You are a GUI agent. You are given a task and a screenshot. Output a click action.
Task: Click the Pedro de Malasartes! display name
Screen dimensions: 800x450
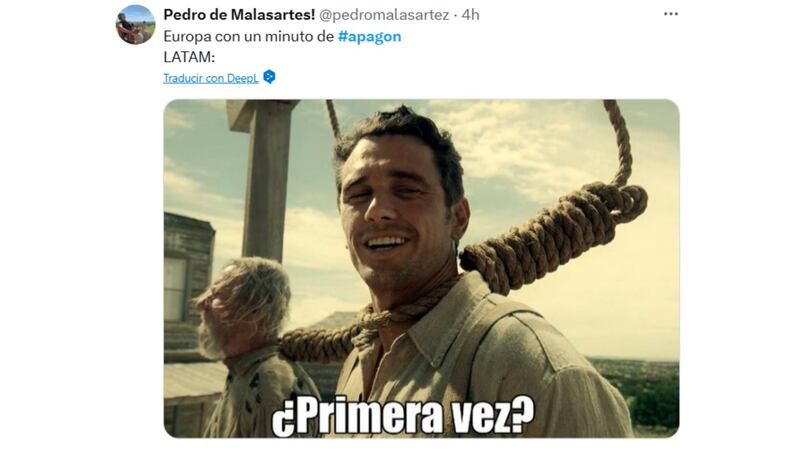[239, 15]
